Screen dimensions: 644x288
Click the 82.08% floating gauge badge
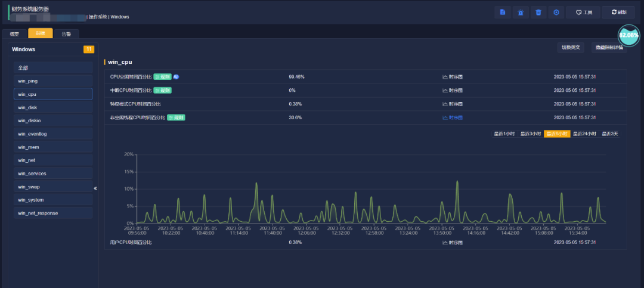629,35
